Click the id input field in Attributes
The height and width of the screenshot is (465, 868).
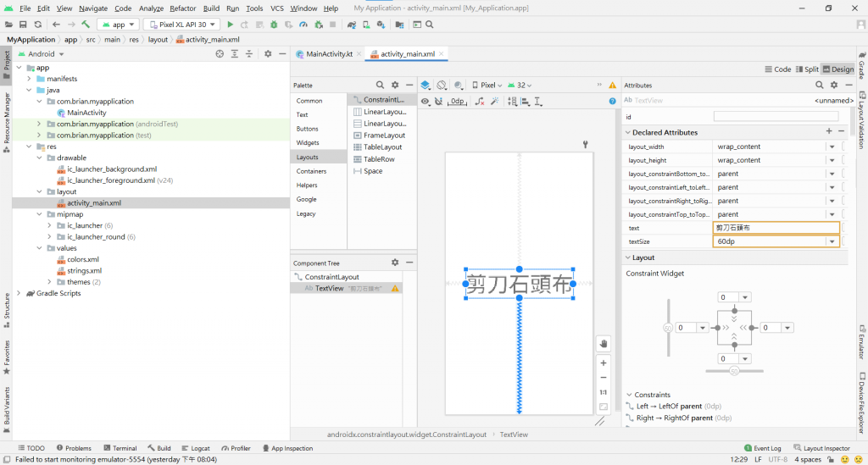(x=776, y=117)
